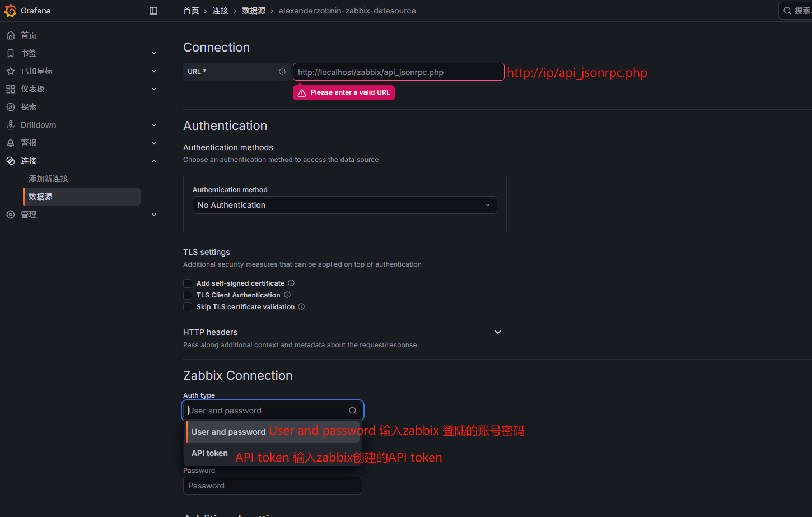Click the bookmark icon beside 书签
The image size is (812, 517).
pyautogui.click(x=11, y=53)
